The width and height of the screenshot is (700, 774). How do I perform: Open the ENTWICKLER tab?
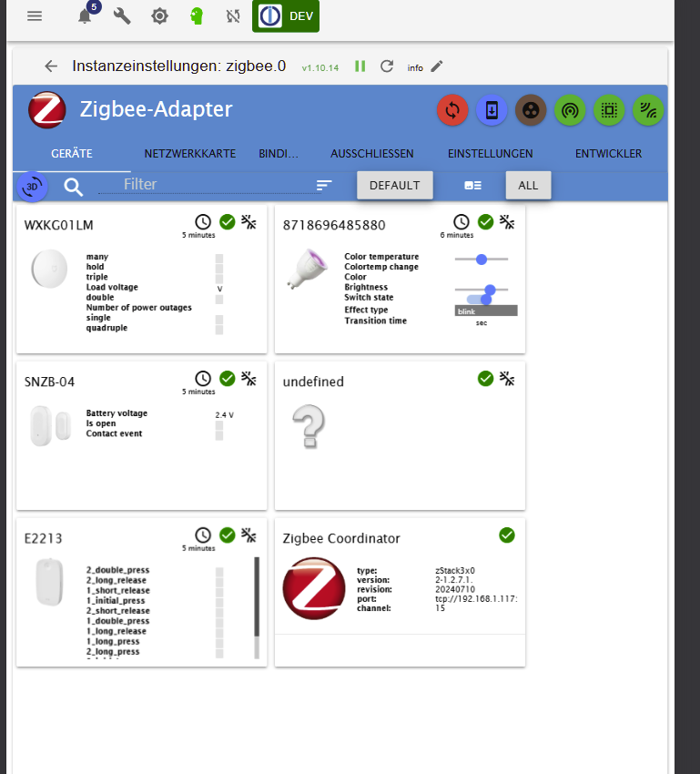pos(608,154)
